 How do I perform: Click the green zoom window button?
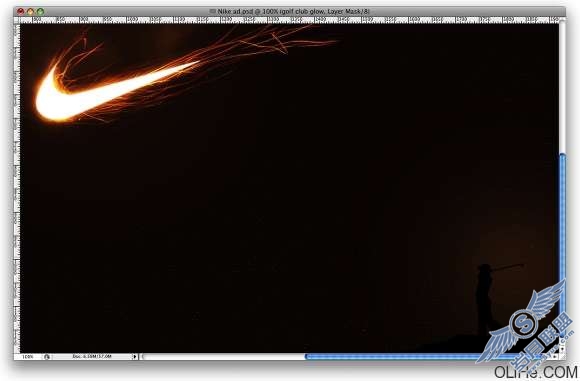click(40, 11)
